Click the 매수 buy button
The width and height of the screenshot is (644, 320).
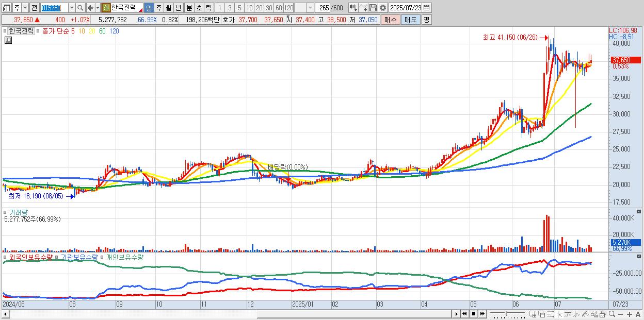(391, 20)
